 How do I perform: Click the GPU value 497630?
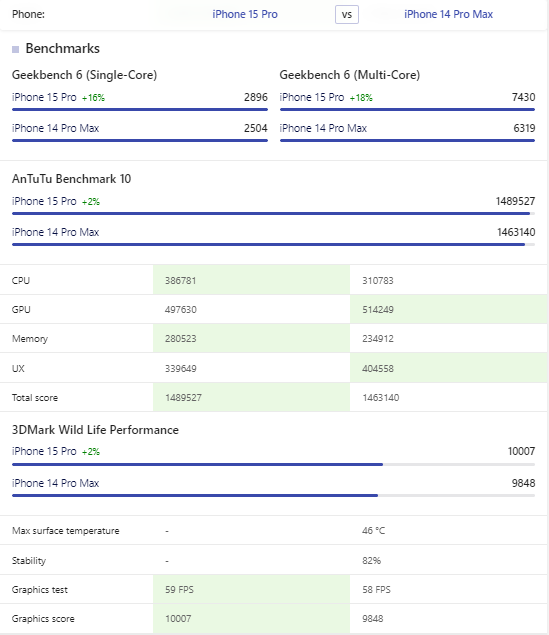[x=180, y=309]
